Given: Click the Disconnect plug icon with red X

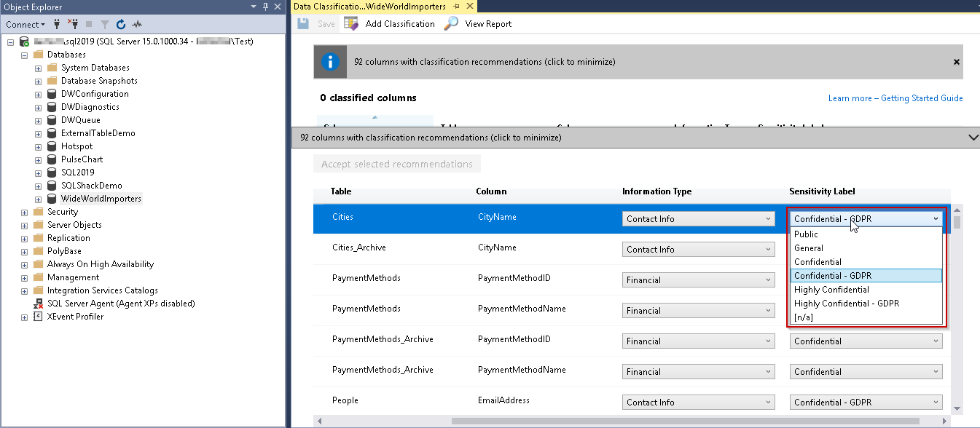Looking at the screenshot, I should (73, 24).
